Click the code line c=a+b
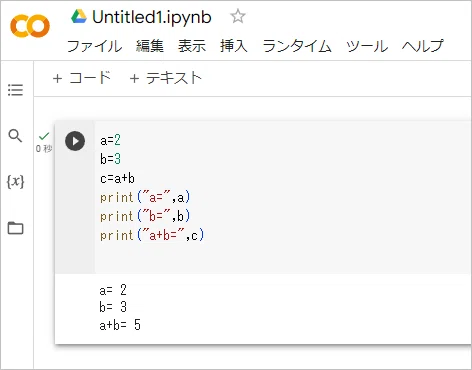 tap(117, 178)
